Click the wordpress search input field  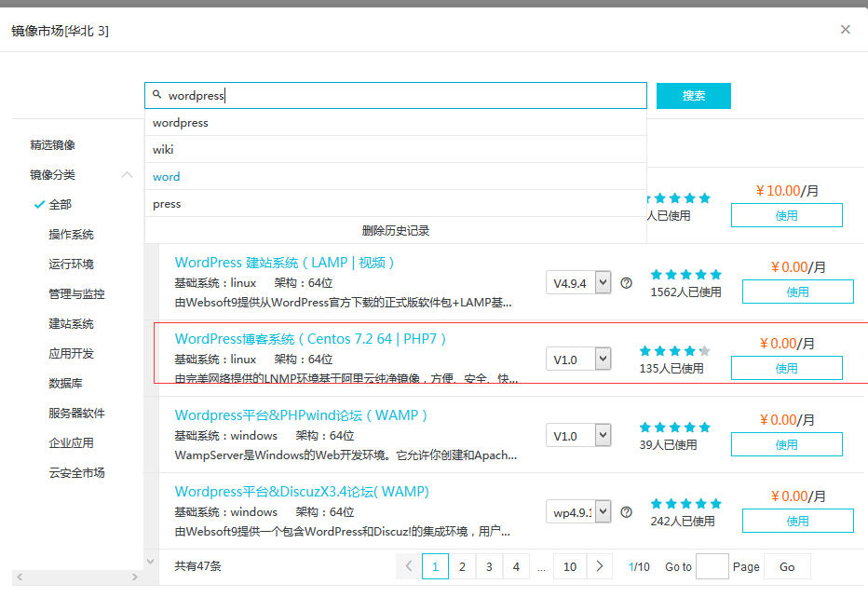(x=396, y=96)
